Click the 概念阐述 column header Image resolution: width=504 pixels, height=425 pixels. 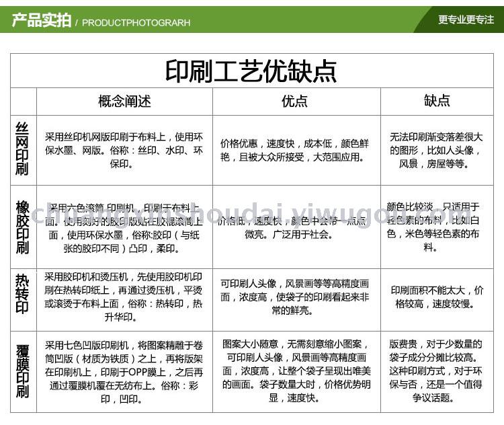pyautogui.click(x=125, y=101)
